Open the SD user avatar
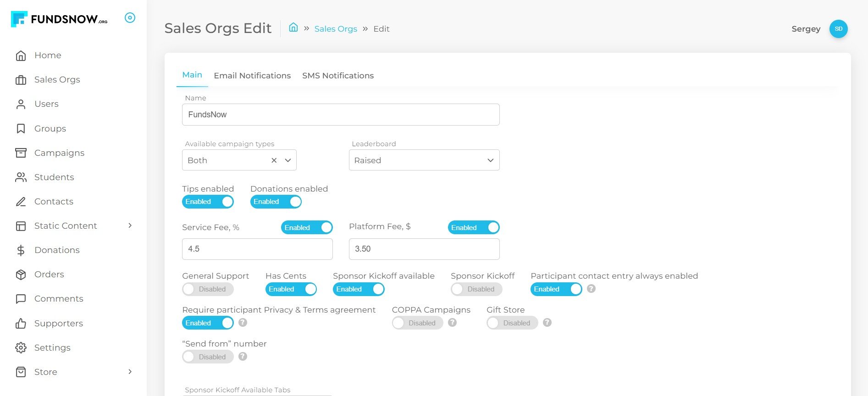The image size is (868, 396). tap(838, 29)
